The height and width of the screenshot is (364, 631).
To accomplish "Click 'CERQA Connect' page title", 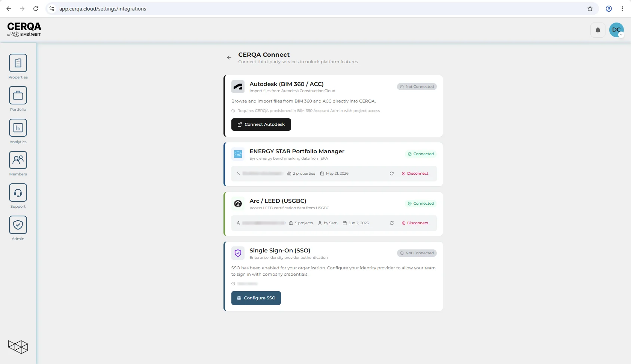I will click(264, 55).
